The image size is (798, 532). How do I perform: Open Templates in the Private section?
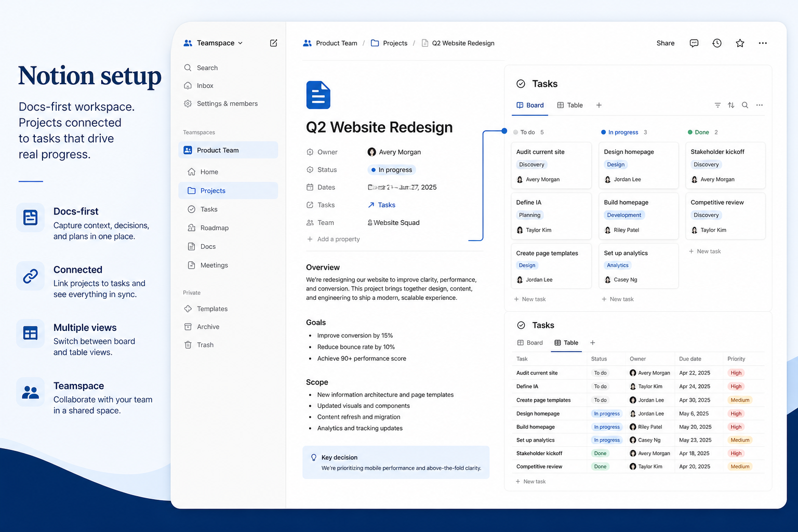pyautogui.click(x=206, y=309)
